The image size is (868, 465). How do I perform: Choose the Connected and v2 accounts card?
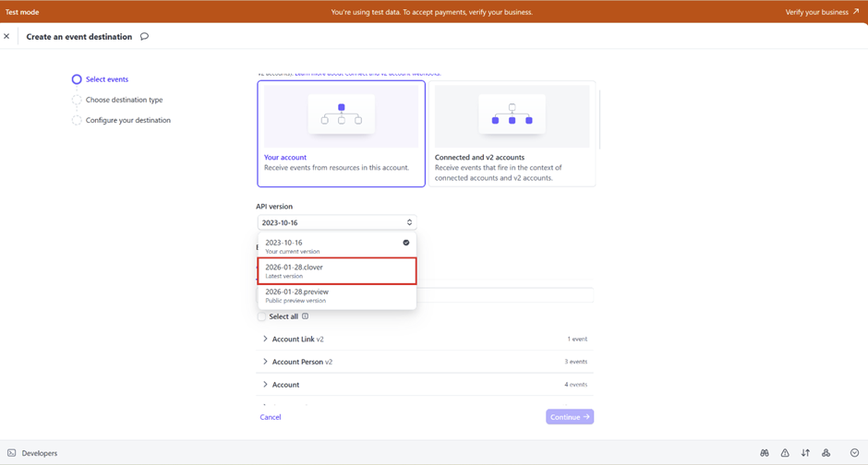[512, 134]
